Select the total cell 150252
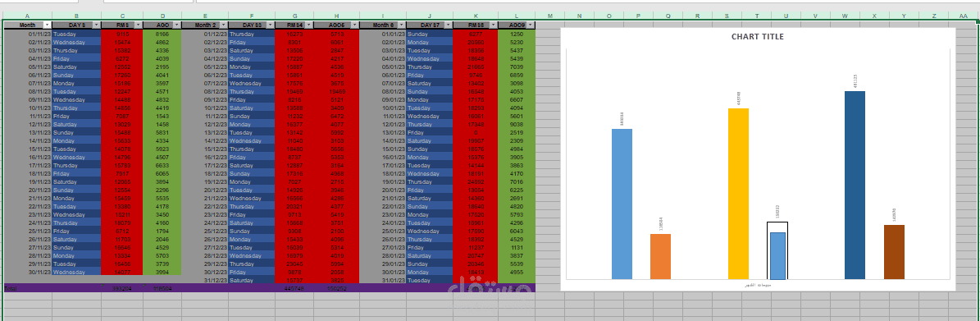This screenshot has width=980, height=321. pyautogui.click(x=336, y=288)
